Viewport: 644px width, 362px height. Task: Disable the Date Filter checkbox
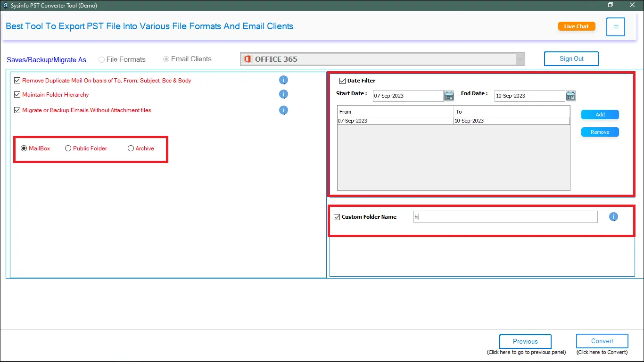click(x=343, y=81)
